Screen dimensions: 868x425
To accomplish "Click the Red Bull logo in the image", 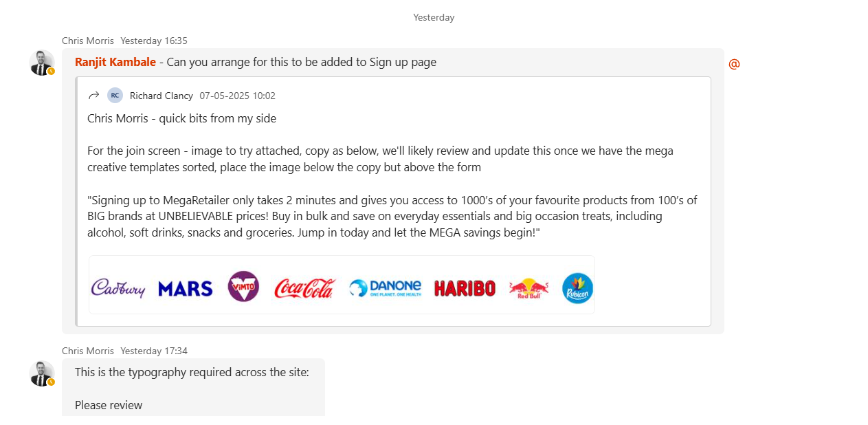I will click(x=528, y=287).
